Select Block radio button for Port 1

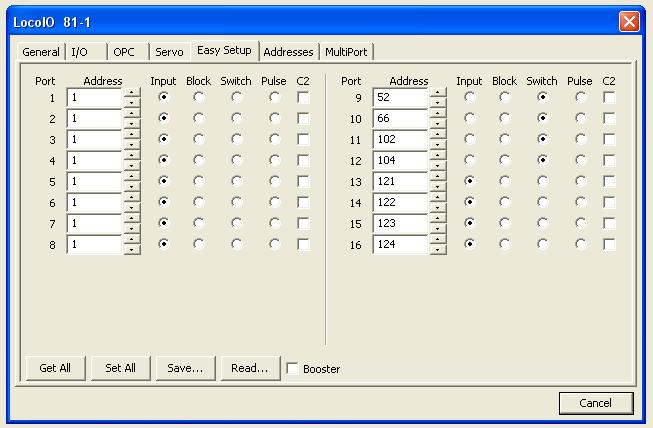pos(198,97)
